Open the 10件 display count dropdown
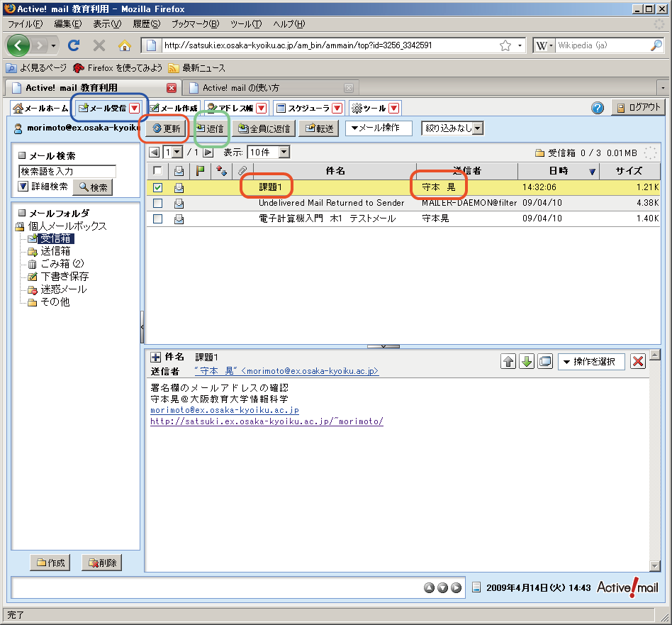The image size is (672, 625). pyautogui.click(x=268, y=152)
